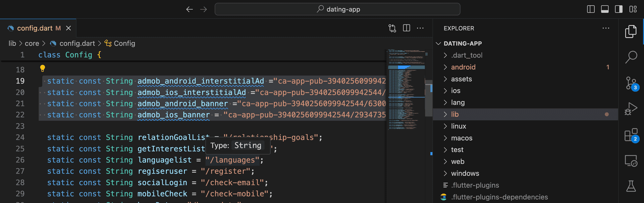Click admob_android_banner variable name

pyautogui.click(x=182, y=104)
